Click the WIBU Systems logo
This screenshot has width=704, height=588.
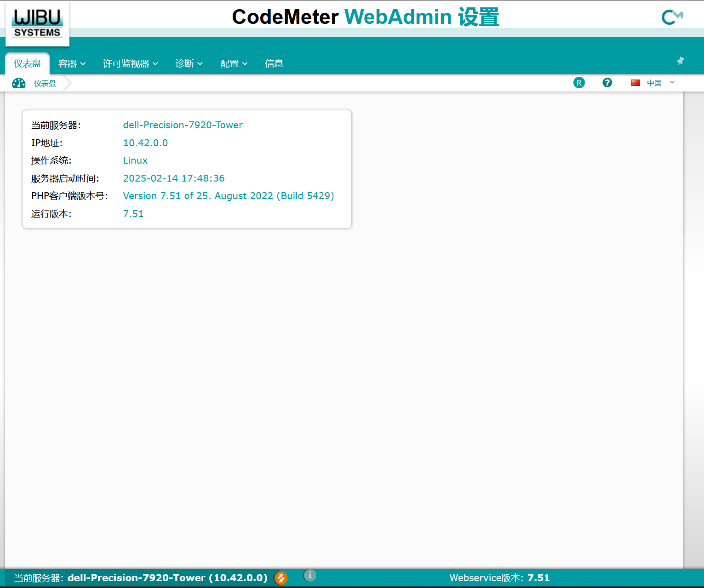pos(37,23)
